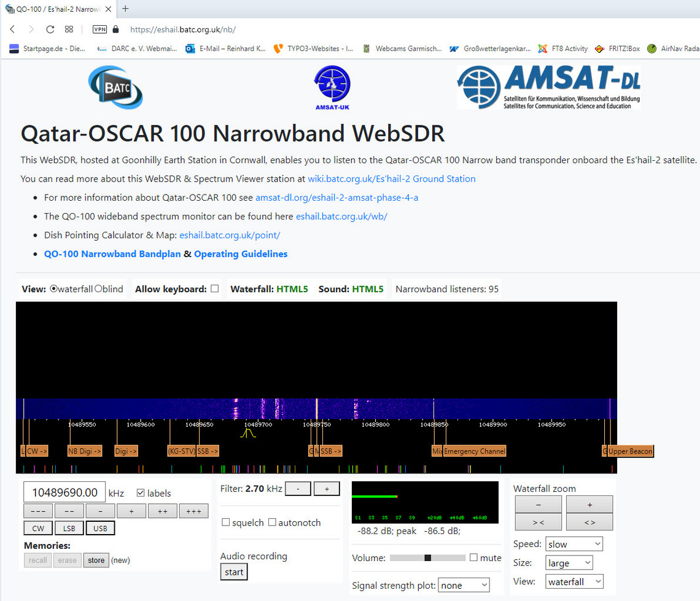Tune up with the double-plus button

point(163,511)
